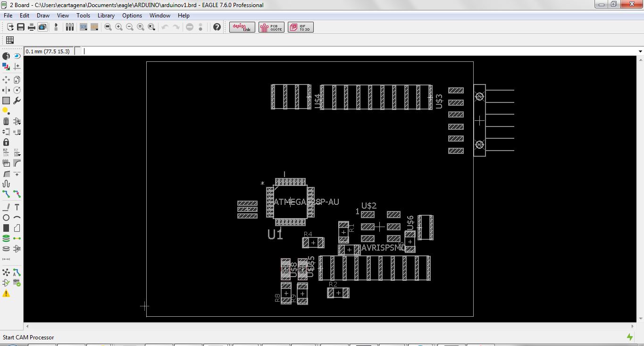
Task: Open the Tools menu
Action: pyautogui.click(x=83, y=16)
